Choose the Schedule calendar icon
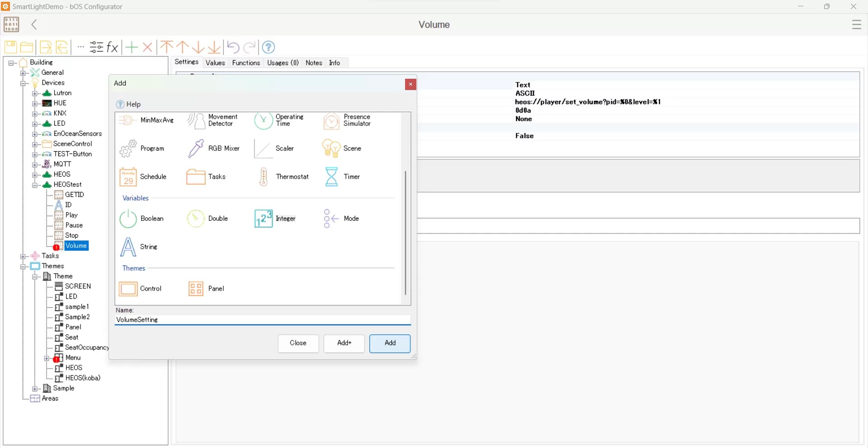The width and height of the screenshot is (868, 448). (x=128, y=177)
